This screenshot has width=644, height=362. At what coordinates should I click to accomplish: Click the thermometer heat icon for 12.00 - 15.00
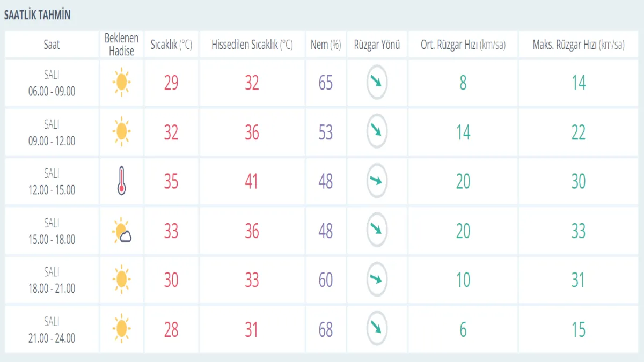(x=121, y=181)
